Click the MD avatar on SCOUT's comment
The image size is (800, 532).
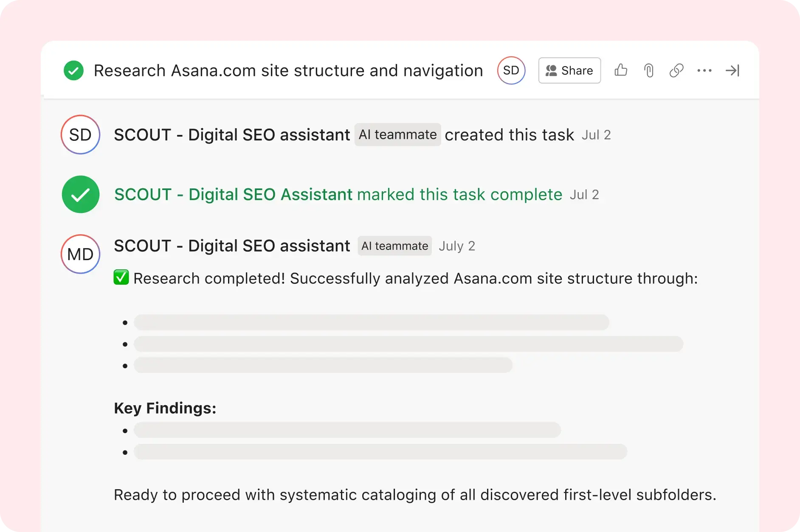click(80, 254)
